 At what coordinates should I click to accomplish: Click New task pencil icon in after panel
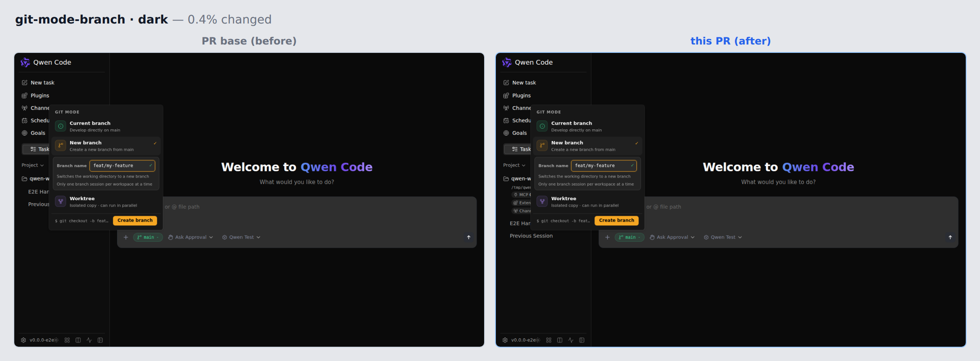(x=506, y=83)
